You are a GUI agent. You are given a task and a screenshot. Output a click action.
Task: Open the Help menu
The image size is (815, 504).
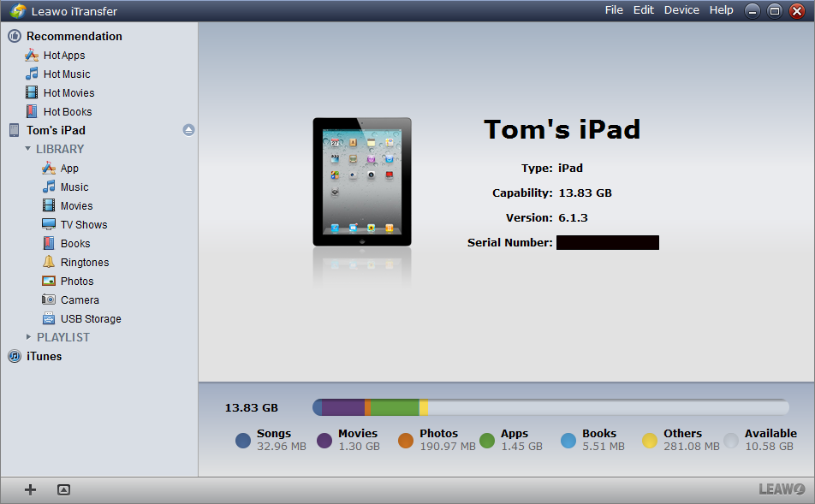pyautogui.click(x=722, y=10)
